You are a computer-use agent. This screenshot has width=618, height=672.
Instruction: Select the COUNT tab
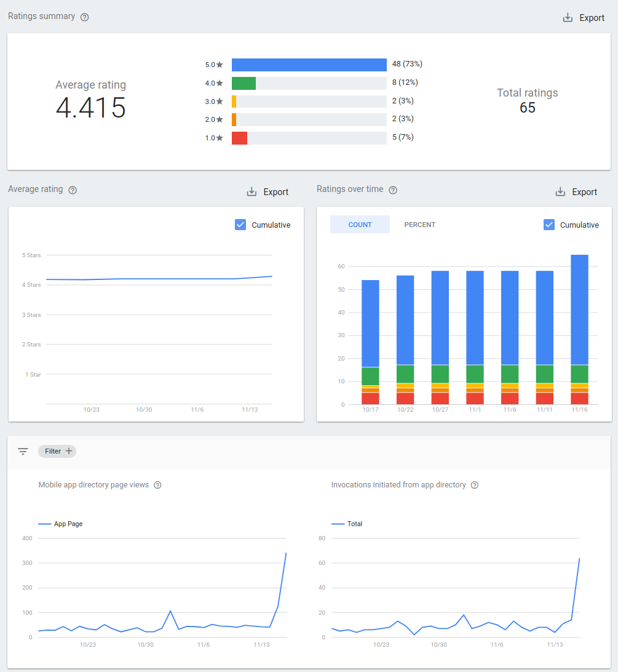[x=360, y=225]
